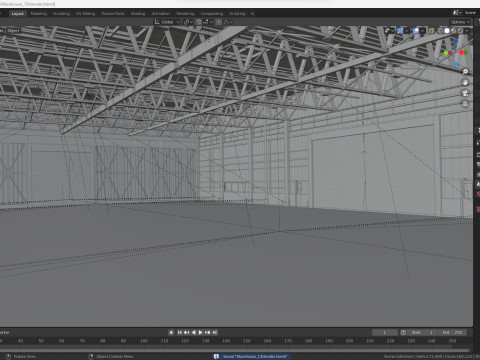Click the Start frame field
The width and height of the screenshot is (480, 360).
pyautogui.click(x=422, y=332)
